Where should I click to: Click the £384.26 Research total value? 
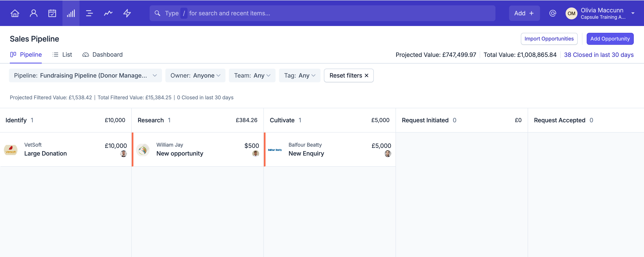tap(247, 120)
